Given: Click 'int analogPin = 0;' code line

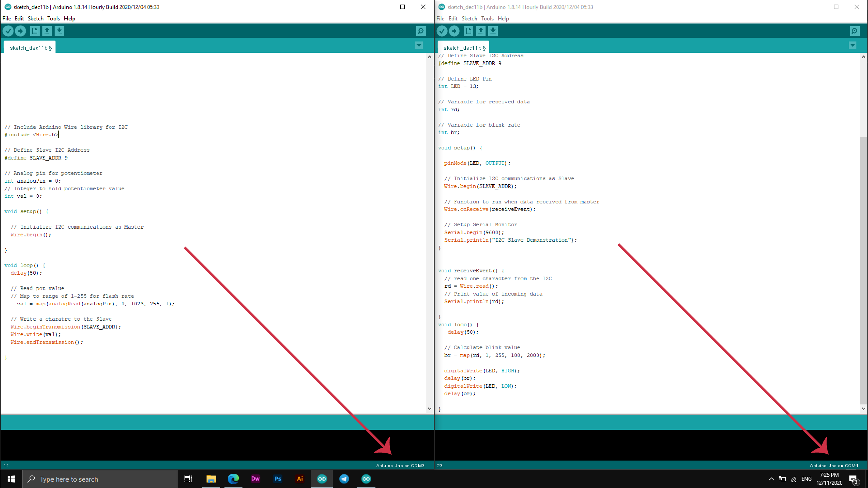Looking at the screenshot, I should click(32, 181).
